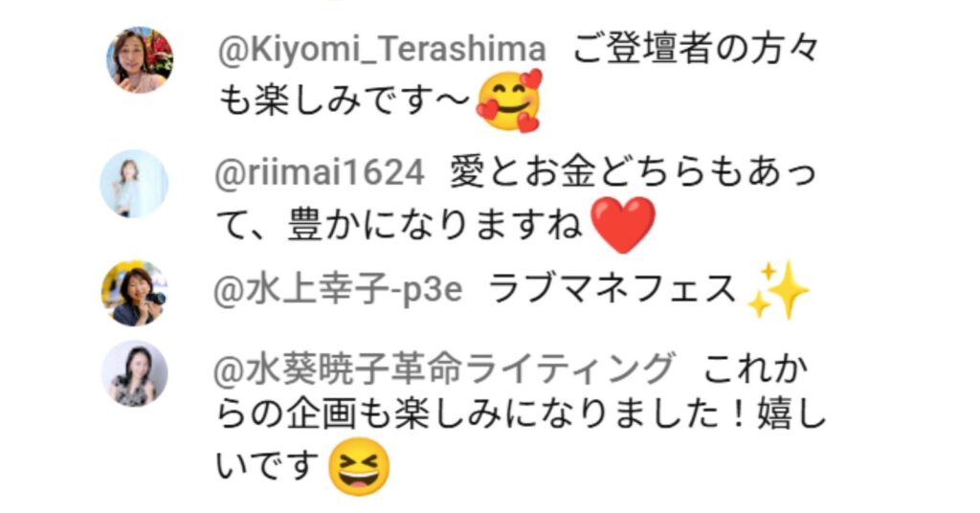Select the @riimai1624 username

click(x=320, y=172)
